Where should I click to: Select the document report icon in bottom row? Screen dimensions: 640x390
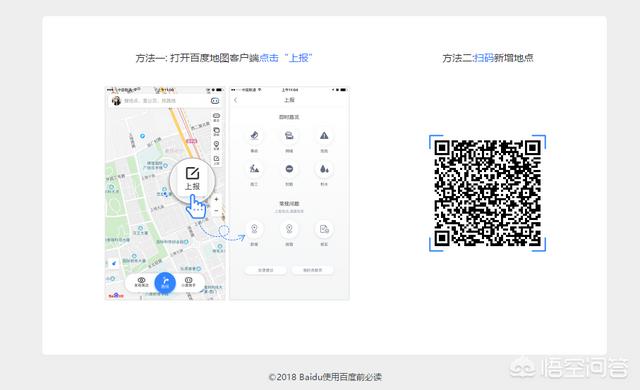324,229
